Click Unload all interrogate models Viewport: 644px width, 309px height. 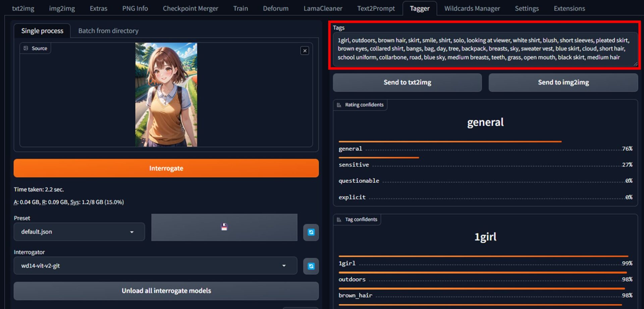coord(166,291)
